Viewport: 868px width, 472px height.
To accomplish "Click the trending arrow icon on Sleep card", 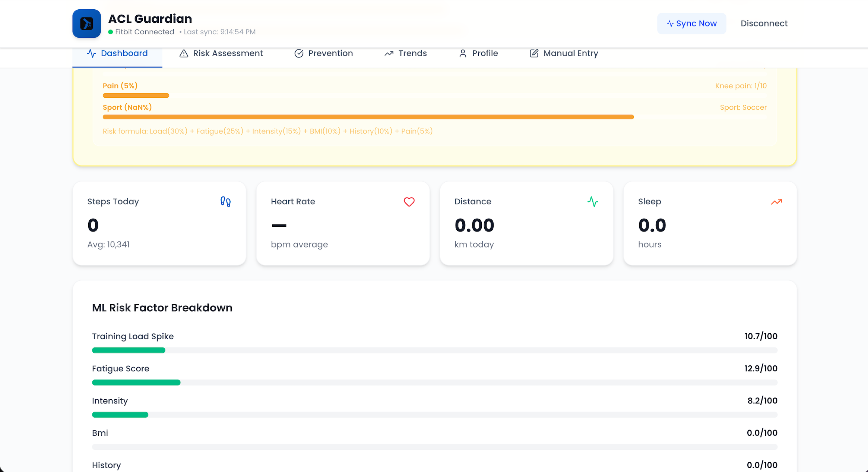I will click(x=776, y=202).
